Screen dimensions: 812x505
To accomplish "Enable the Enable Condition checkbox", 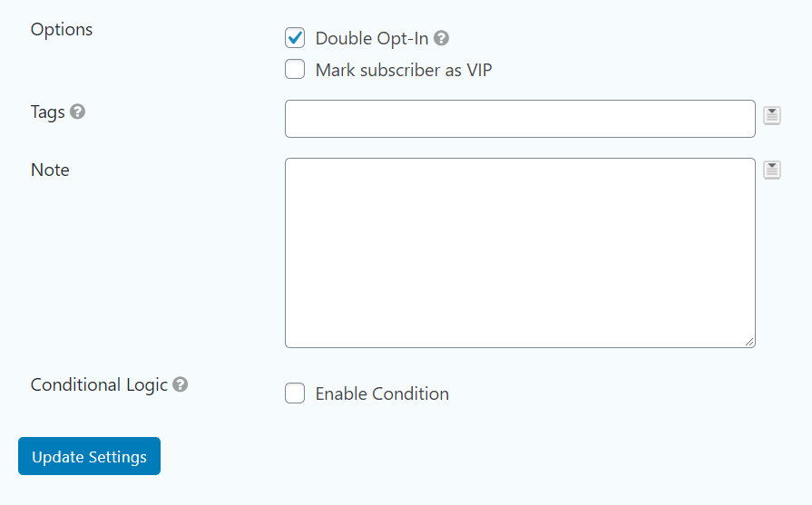I will 295,393.
